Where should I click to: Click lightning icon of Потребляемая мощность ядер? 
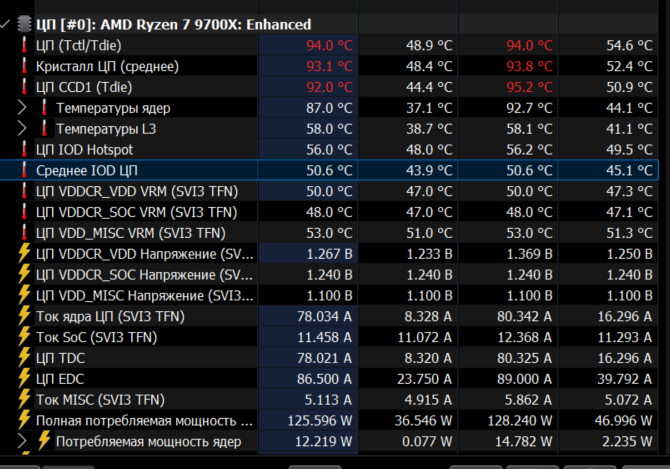point(44,441)
